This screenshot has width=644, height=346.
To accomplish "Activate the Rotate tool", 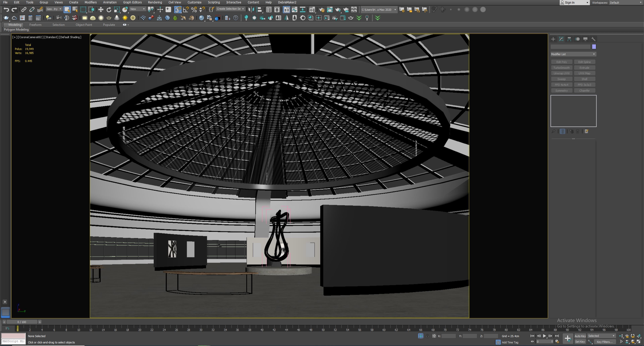I will (x=109, y=10).
